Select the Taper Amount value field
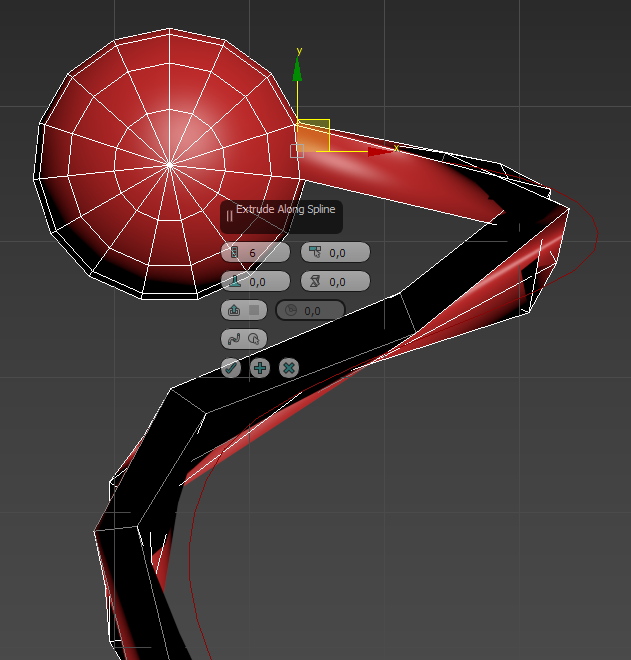This screenshot has width=631, height=660. coord(335,253)
